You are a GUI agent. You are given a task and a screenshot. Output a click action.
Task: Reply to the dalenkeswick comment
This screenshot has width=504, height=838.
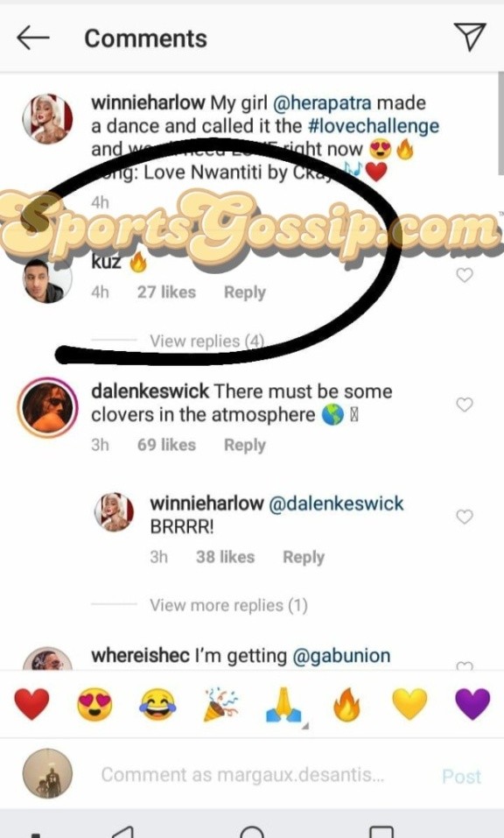coord(244,445)
